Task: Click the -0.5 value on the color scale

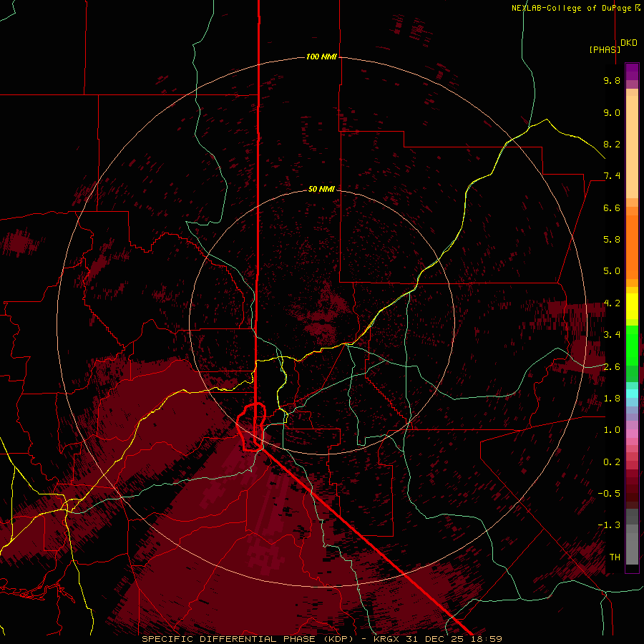Action: 609,494
